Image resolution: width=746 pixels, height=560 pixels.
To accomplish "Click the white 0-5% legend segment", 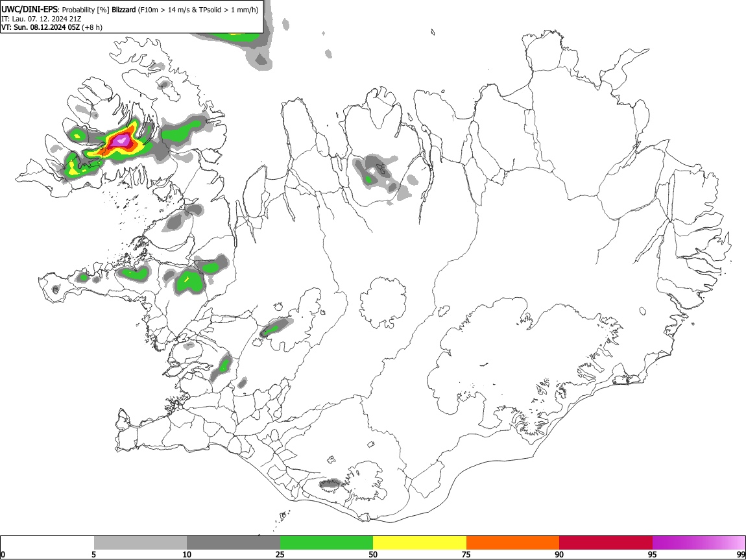I will (x=47, y=543).
